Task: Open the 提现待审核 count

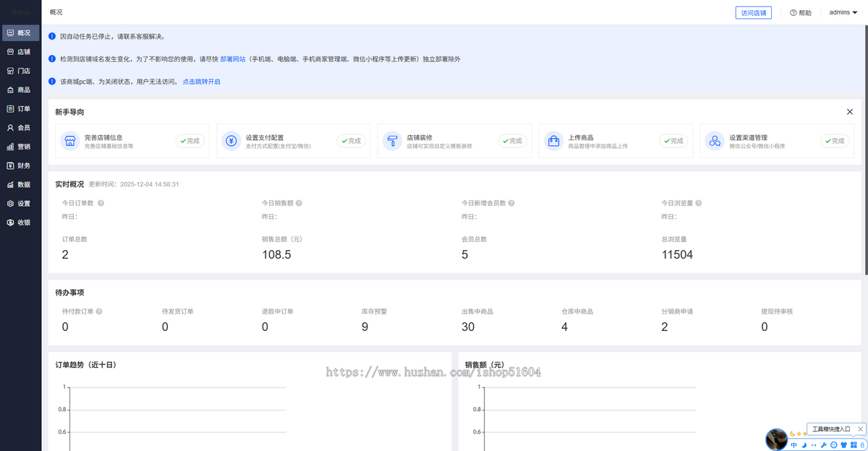Action: tap(765, 327)
